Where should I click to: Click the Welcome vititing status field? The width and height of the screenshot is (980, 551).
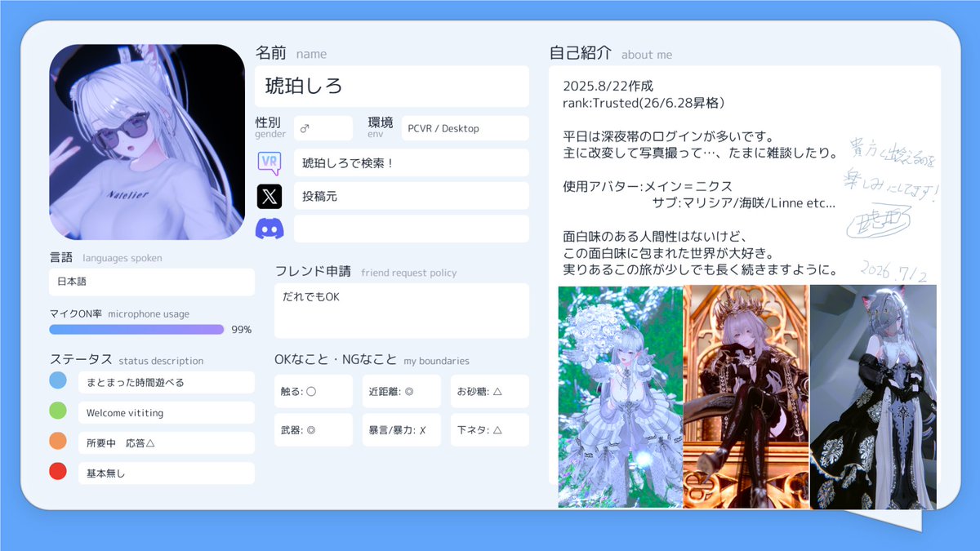click(167, 412)
